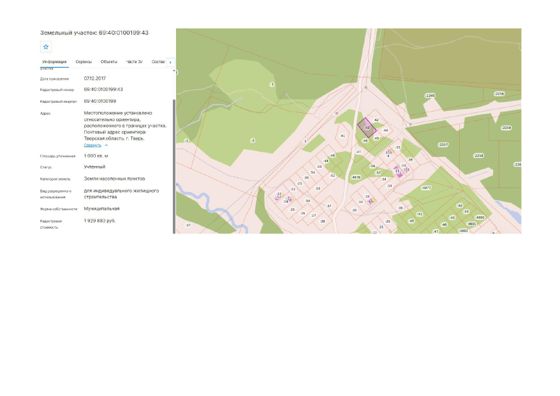Click the parcel label 4976 on the map
The width and height of the screenshot is (560, 396).
click(356, 177)
